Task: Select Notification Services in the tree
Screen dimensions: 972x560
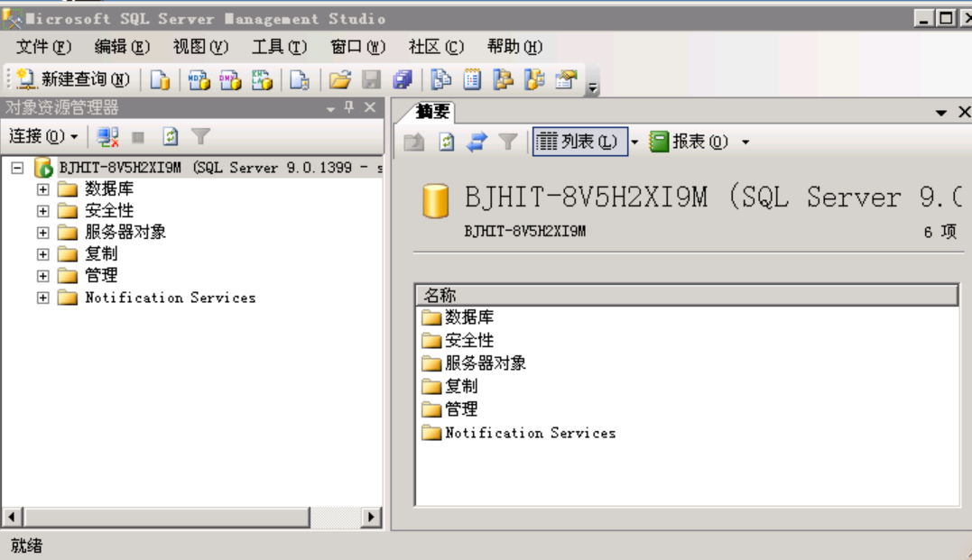Action: pos(170,298)
